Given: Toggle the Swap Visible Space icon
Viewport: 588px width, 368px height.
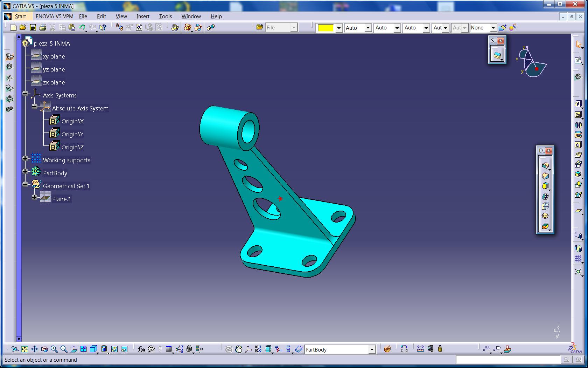Looking at the screenshot, I should coord(124,349).
